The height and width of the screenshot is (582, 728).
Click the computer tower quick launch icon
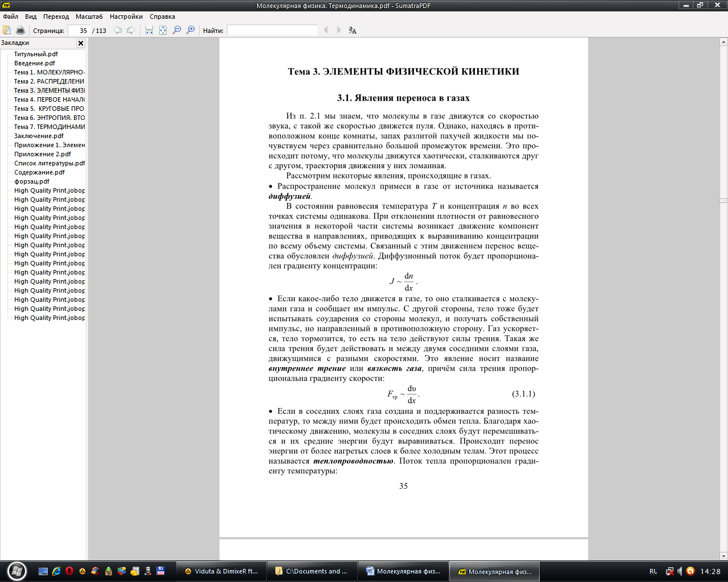coord(148,571)
